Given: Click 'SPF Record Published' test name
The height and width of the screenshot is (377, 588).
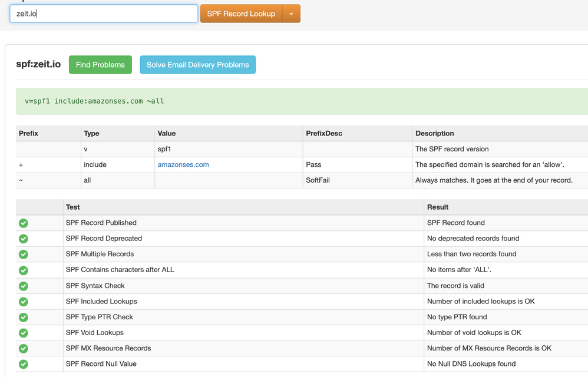Looking at the screenshot, I should click(x=101, y=223).
